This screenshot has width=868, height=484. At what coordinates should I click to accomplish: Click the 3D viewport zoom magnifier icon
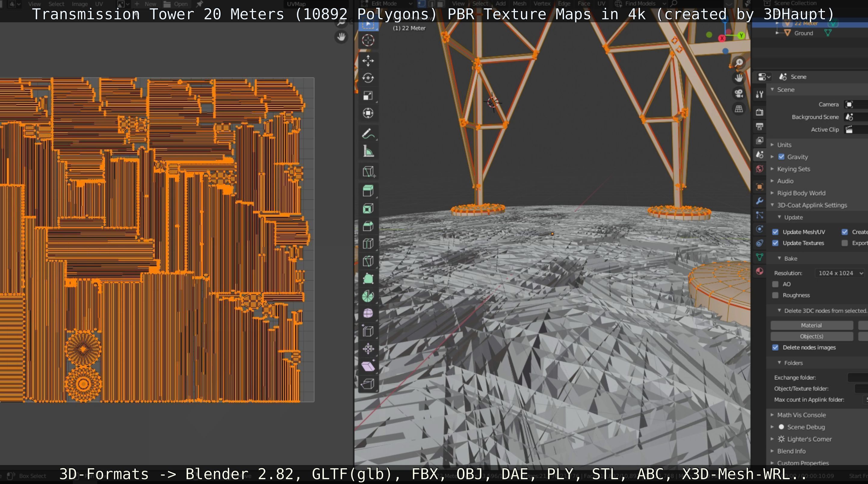pyautogui.click(x=739, y=62)
